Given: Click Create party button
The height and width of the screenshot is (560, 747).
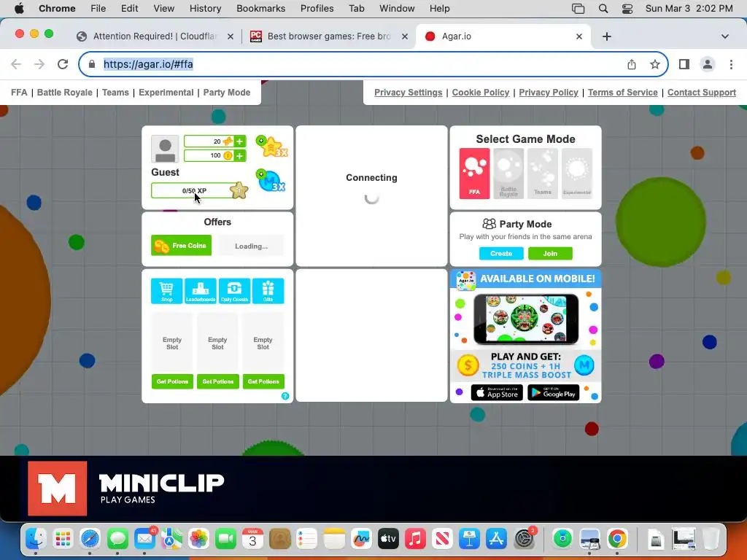Looking at the screenshot, I should click(x=501, y=253).
